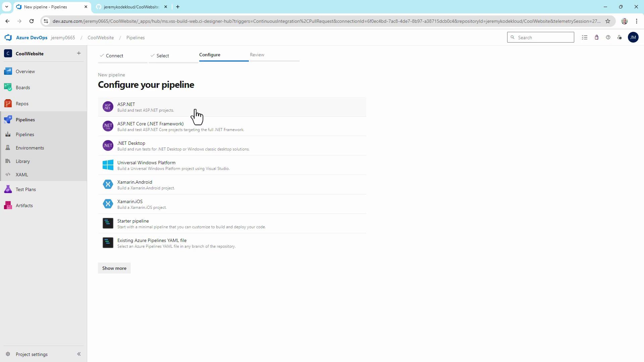Click the Overview sidebar icon
This screenshot has height=362, width=644.
pos(8,71)
